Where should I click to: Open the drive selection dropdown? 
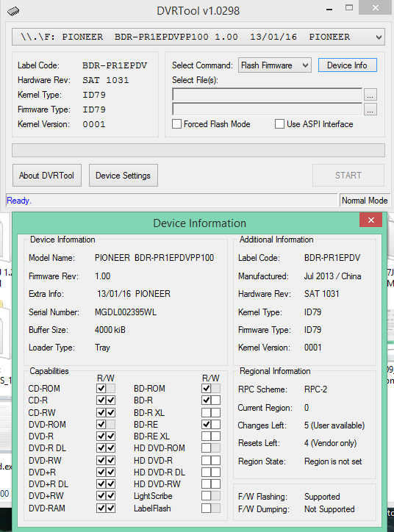coord(379,37)
